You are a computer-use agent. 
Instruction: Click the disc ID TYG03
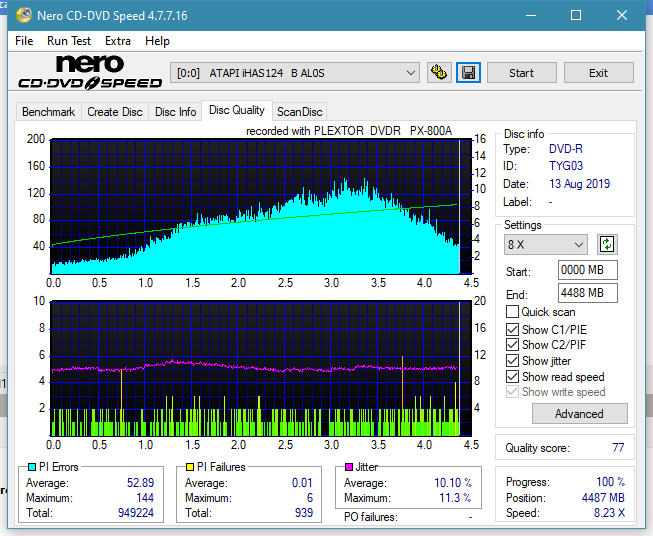(566, 166)
